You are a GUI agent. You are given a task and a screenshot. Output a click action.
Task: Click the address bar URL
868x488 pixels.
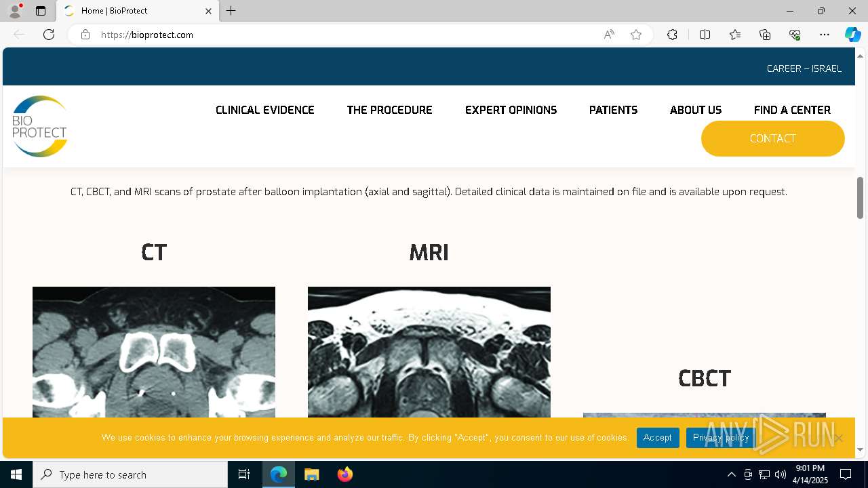click(147, 35)
